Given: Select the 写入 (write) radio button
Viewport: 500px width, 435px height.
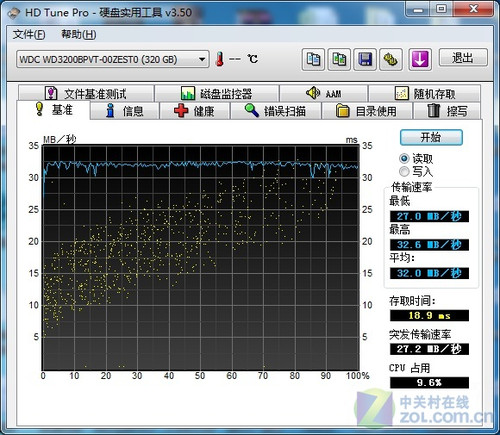Looking at the screenshot, I should [404, 171].
